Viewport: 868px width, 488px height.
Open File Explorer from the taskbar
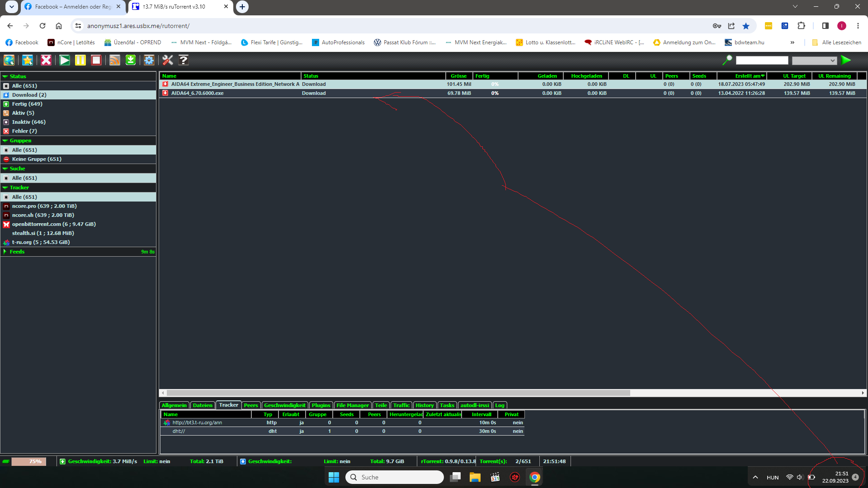pos(475,477)
